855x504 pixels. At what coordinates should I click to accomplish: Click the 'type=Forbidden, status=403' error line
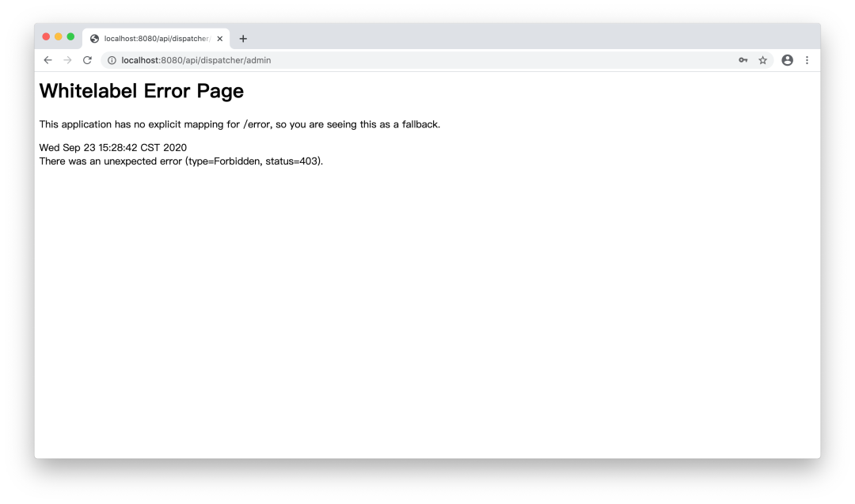tap(181, 161)
